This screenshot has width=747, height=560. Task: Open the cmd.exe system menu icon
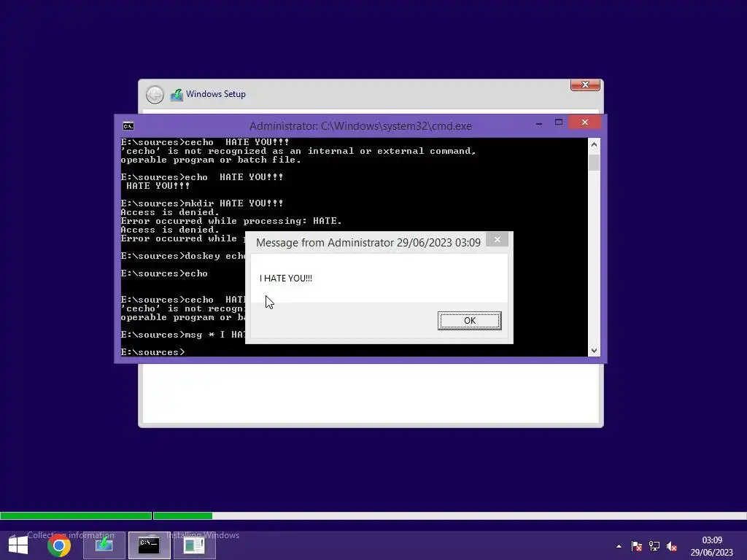tap(128, 126)
